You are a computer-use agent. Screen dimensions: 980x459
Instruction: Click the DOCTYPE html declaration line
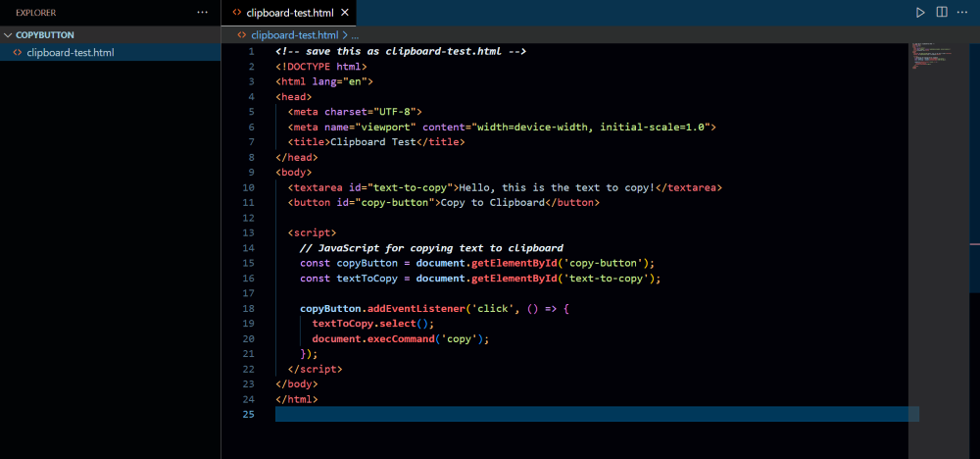click(321, 67)
